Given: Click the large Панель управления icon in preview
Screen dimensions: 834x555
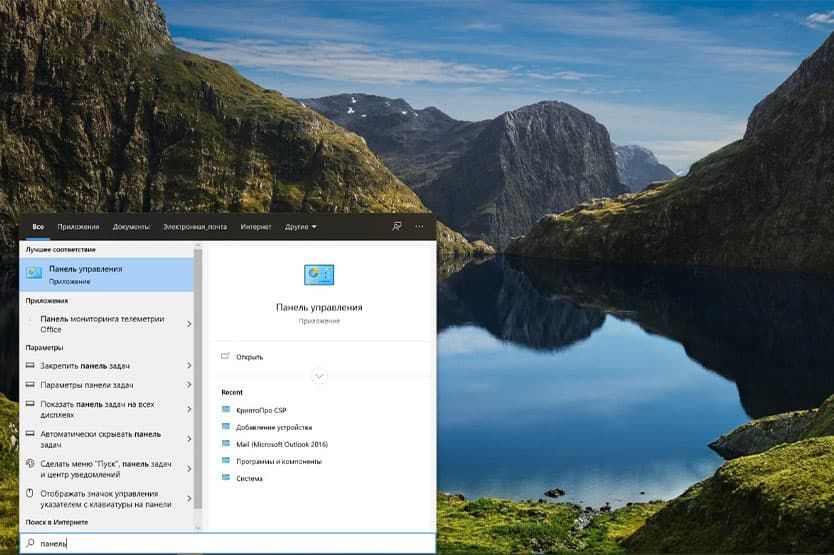Looking at the screenshot, I should [x=319, y=275].
